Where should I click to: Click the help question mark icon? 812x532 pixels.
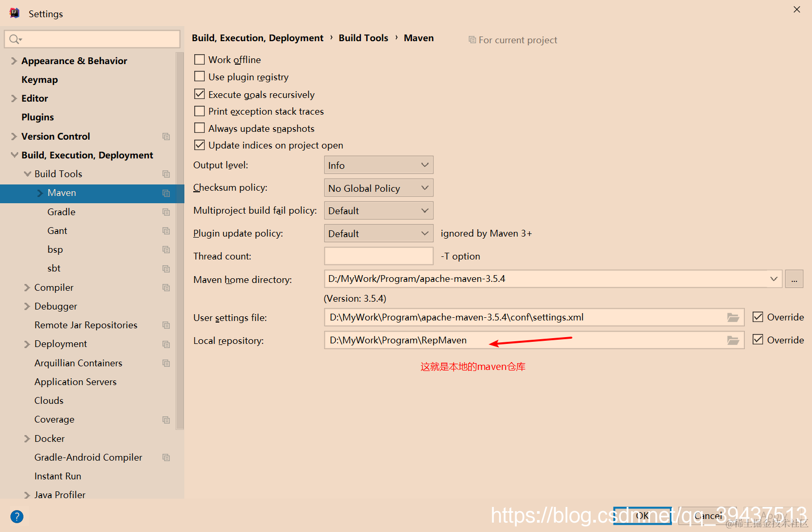[x=17, y=516]
